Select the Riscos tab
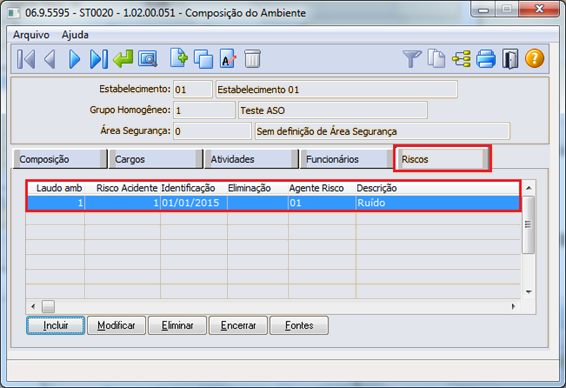This screenshot has height=388, width=566. pos(442,159)
